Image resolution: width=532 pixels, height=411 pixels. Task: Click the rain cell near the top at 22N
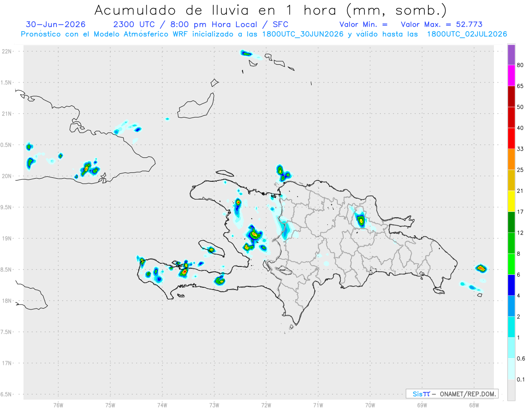[x=246, y=54]
